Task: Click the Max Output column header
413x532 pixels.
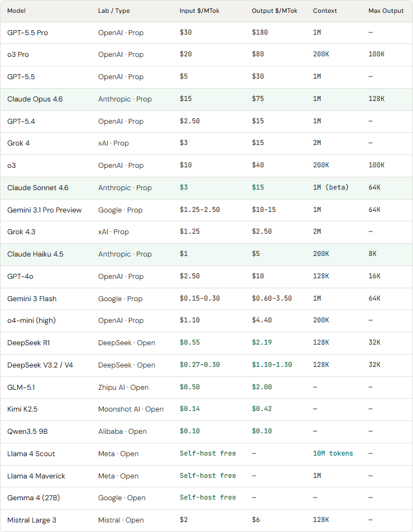Action: pos(386,11)
